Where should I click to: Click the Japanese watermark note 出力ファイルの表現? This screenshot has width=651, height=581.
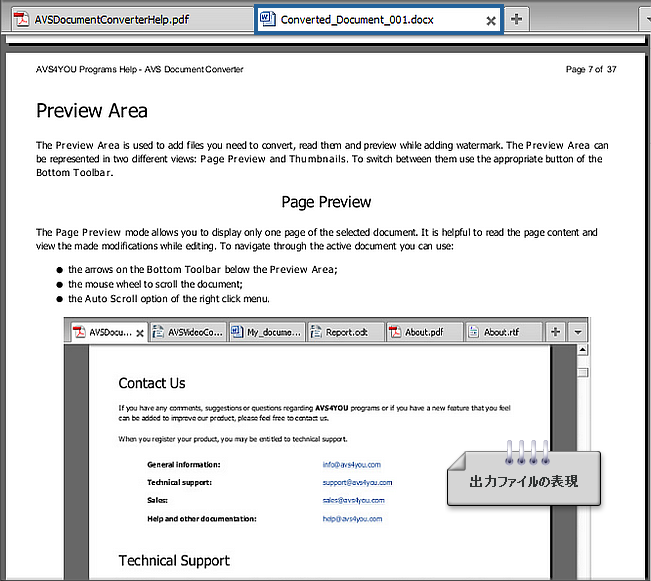(x=524, y=478)
